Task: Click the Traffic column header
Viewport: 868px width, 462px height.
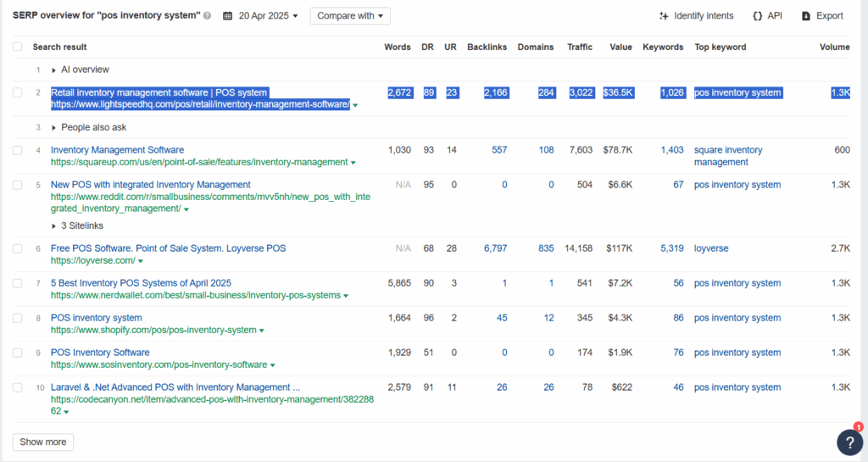Action: [x=580, y=47]
